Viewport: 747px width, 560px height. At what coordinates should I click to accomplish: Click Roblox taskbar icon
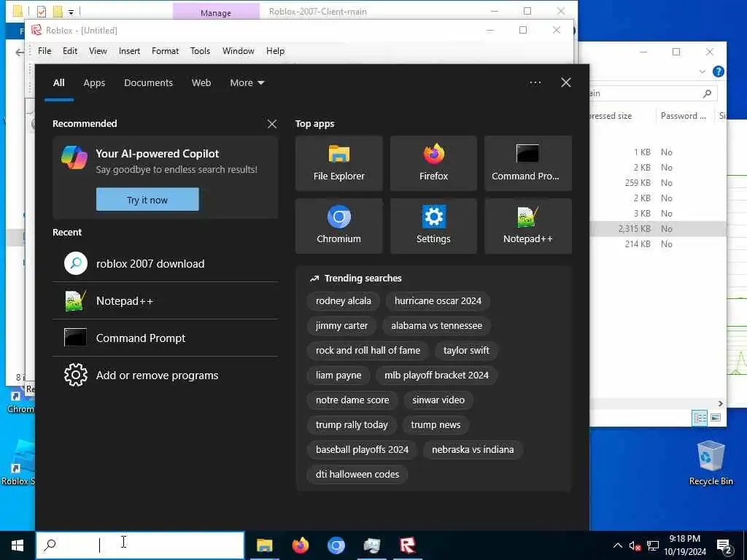click(x=408, y=545)
